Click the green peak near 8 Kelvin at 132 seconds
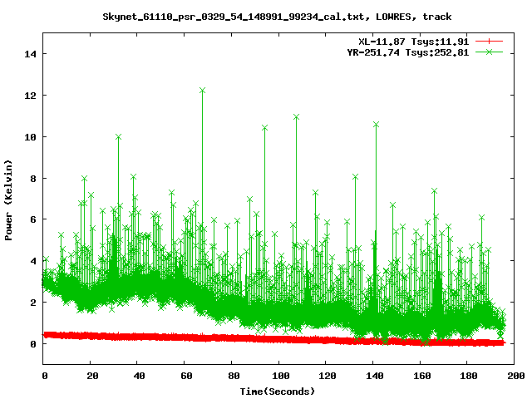 pos(355,177)
